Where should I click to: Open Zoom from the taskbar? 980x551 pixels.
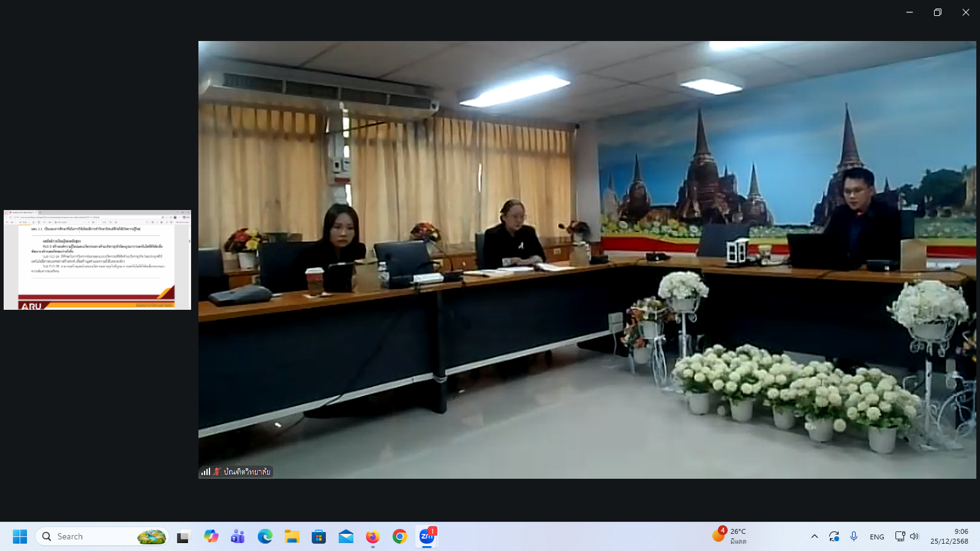(x=427, y=537)
